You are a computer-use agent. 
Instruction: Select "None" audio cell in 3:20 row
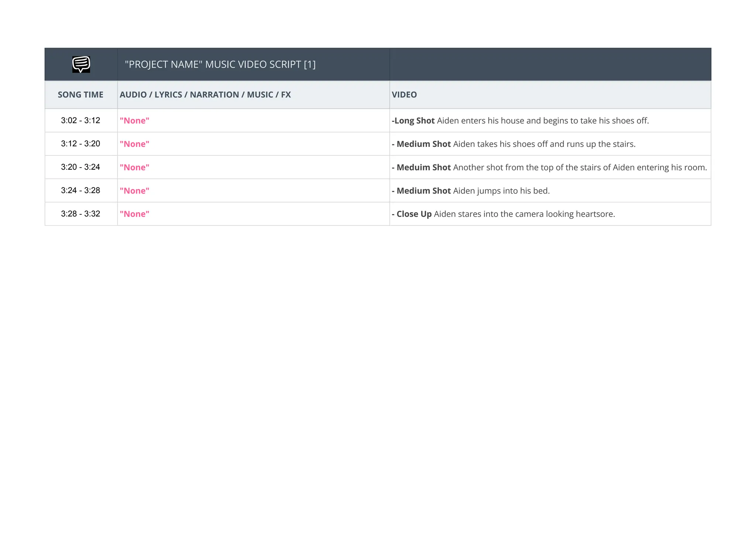[134, 168]
